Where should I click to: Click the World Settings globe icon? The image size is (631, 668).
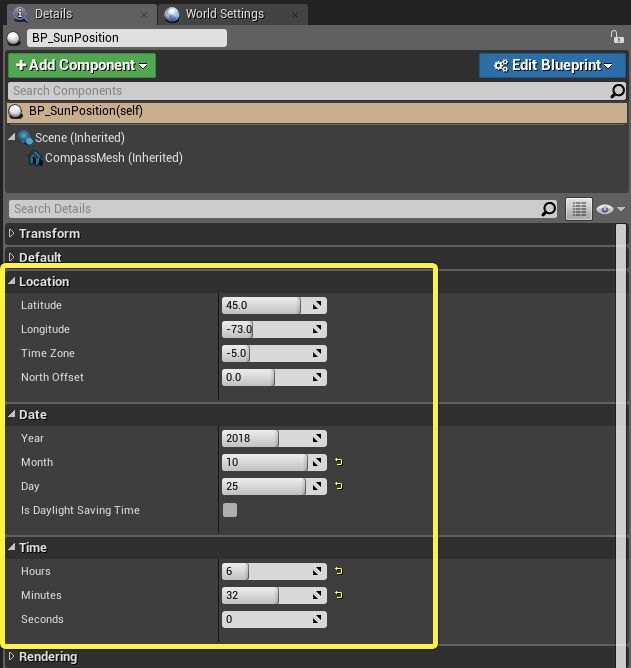pos(172,14)
